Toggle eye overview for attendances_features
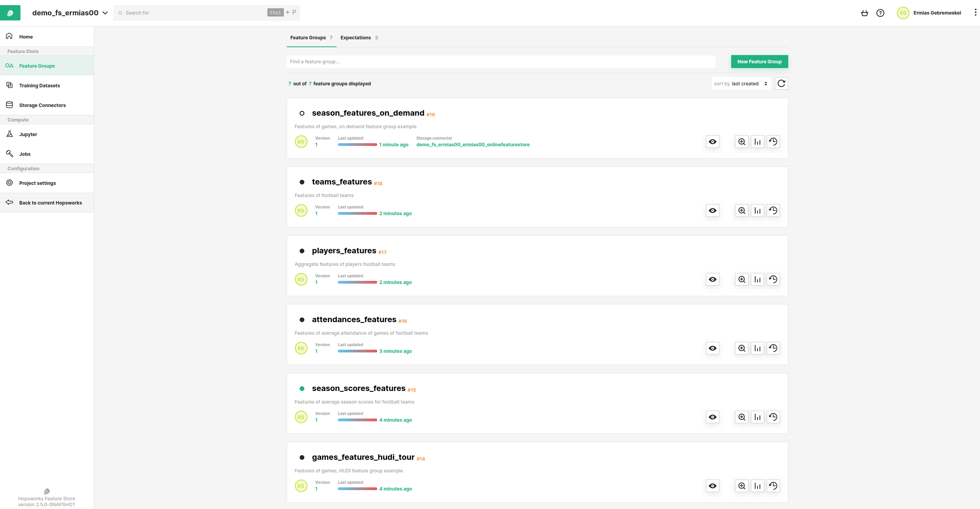The image size is (980, 509). (712, 348)
